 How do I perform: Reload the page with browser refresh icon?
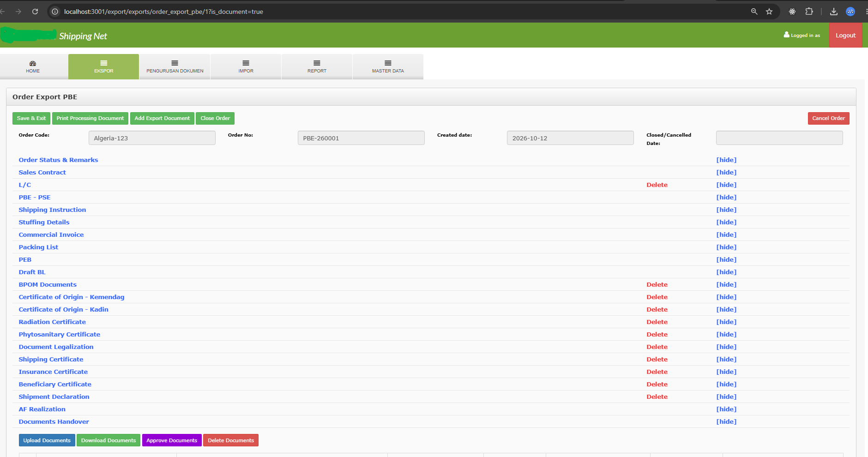click(x=35, y=12)
